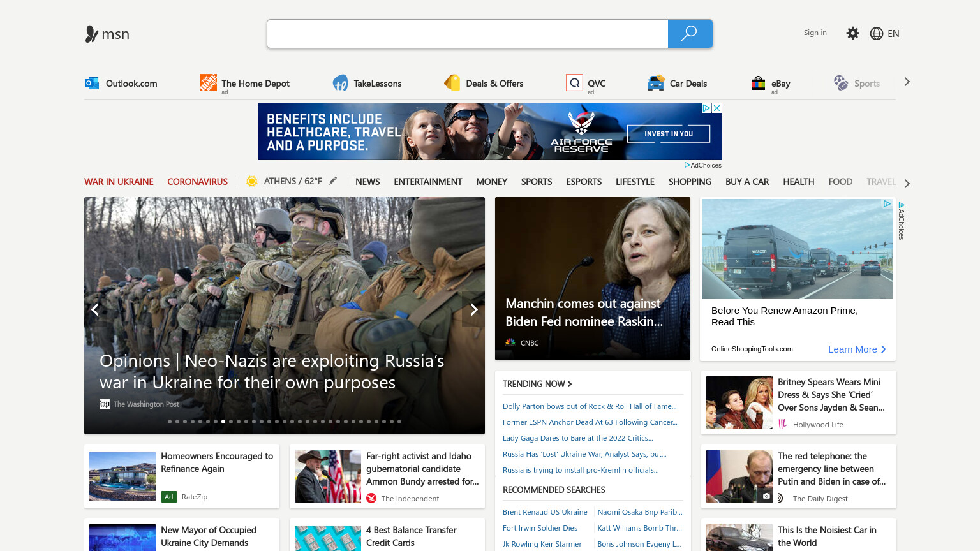
Task: Click the eBay shopping bag icon
Action: (x=758, y=83)
